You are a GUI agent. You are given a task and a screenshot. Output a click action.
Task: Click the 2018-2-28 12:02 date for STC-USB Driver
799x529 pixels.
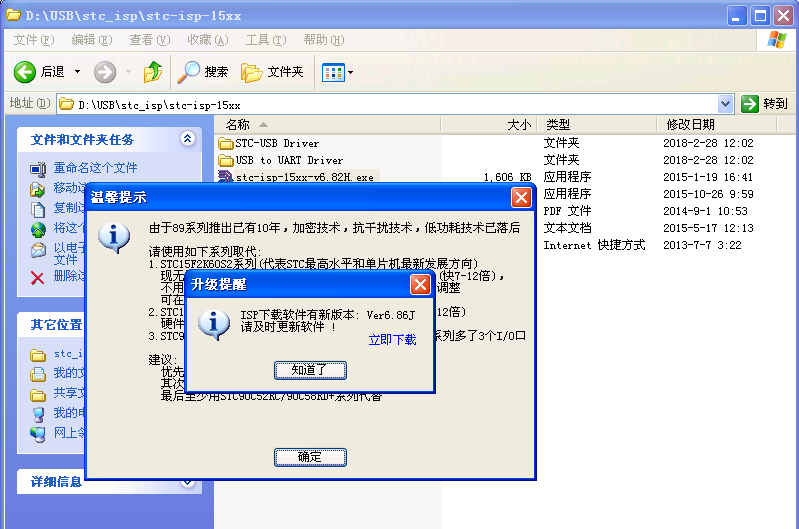pyautogui.click(x=708, y=143)
